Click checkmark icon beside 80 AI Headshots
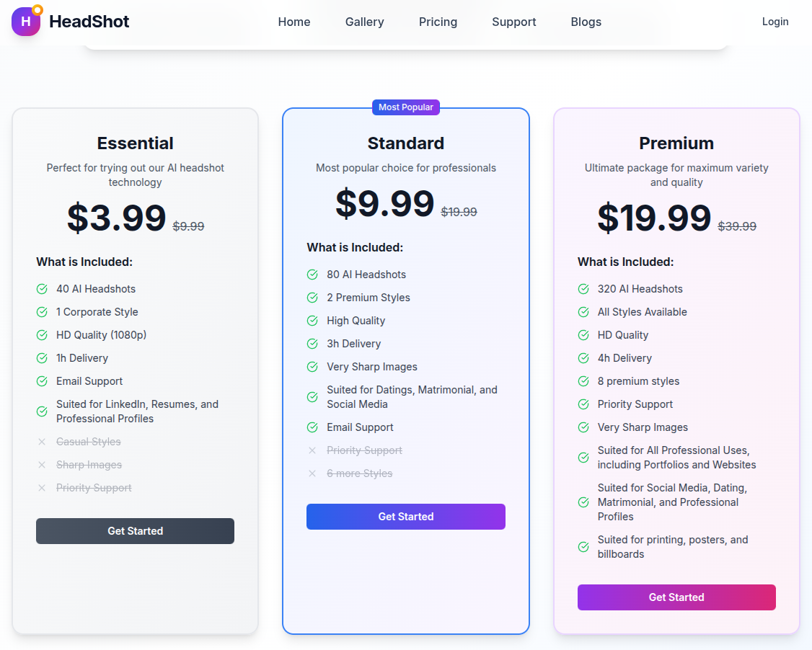Screen dimensions: 812x650 coord(312,275)
